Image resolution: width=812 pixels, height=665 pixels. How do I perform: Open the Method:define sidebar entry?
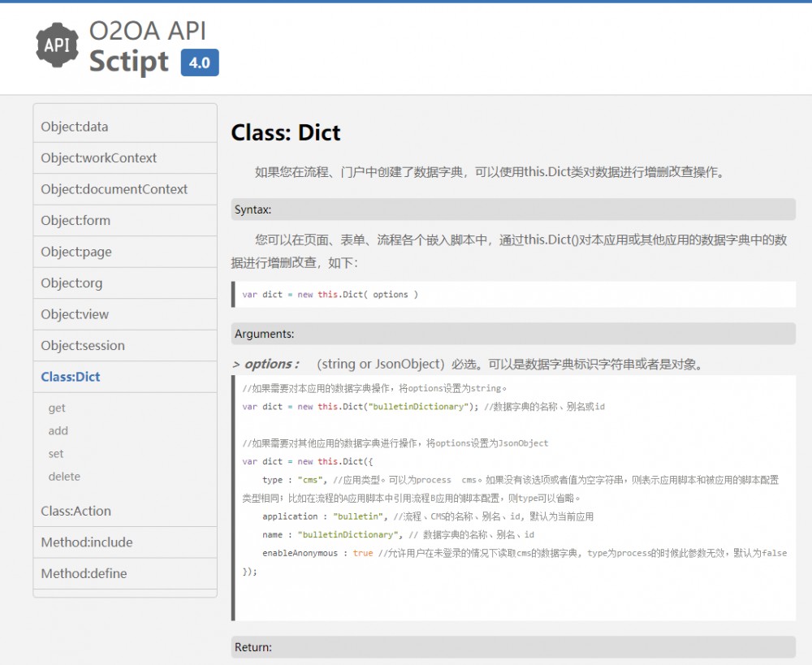(x=84, y=573)
